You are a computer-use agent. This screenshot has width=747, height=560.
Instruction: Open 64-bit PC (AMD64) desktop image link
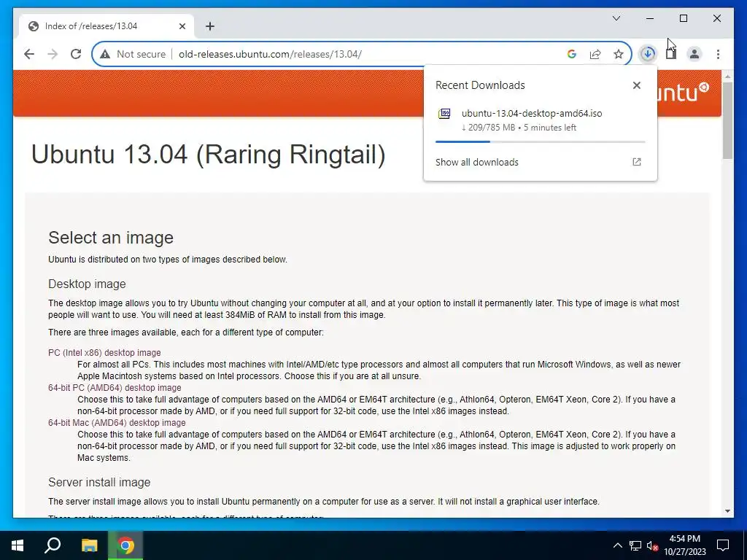115,388
